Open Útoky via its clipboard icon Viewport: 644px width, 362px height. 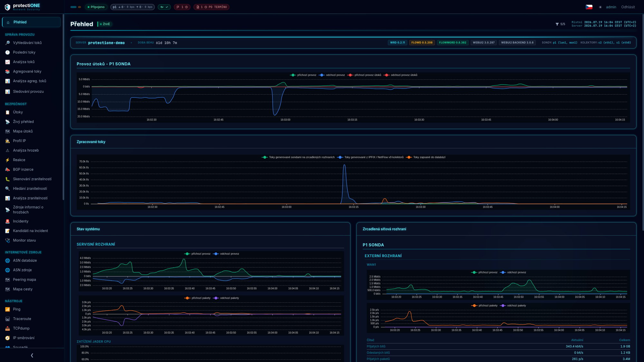[x=7, y=112]
